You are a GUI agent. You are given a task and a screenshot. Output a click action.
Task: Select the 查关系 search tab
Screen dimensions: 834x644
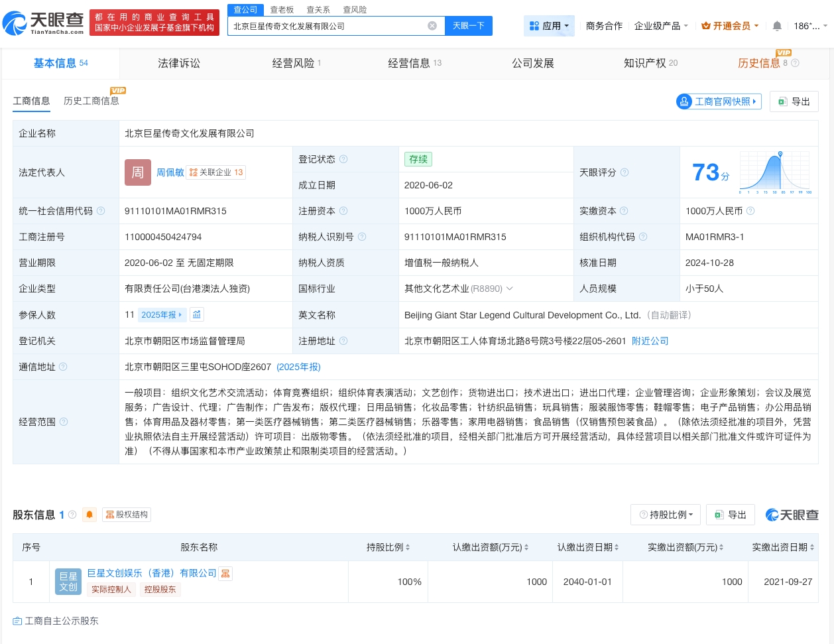coord(318,10)
